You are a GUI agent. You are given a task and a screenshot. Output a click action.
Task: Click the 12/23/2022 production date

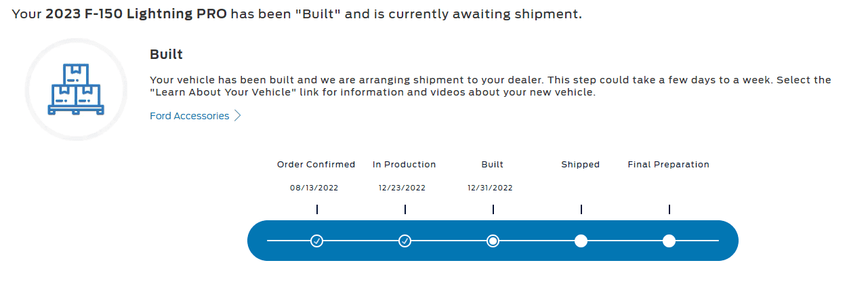tap(402, 188)
